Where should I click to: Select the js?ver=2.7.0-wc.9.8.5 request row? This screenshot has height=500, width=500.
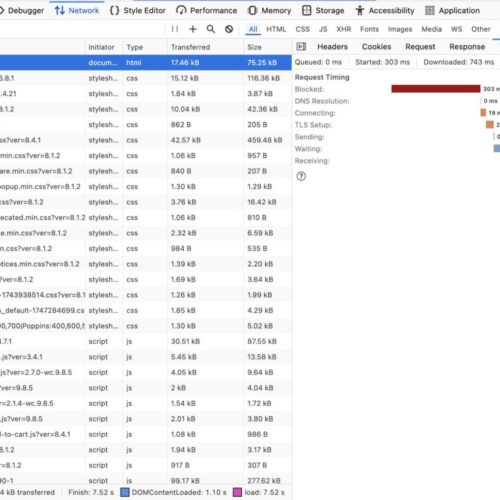click(146, 372)
